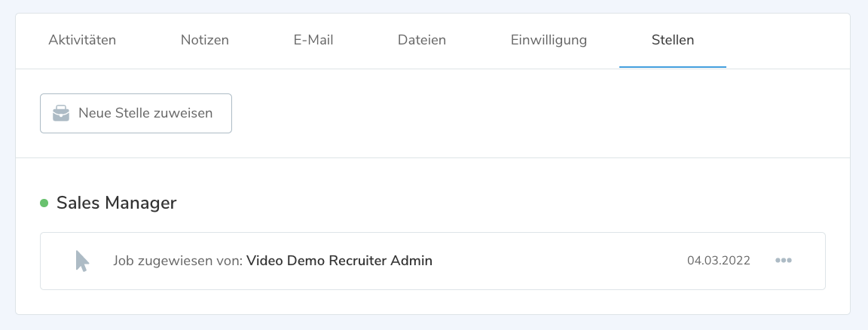
Task: Show the Dateien tab
Action: pos(422,40)
